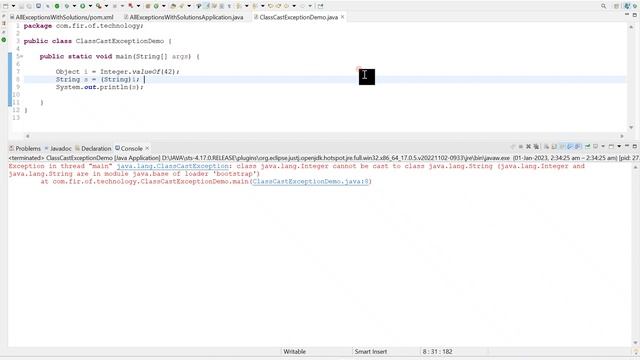Click the Smart Insert status entry
Screen dimensions: 640x360
(x=371, y=351)
